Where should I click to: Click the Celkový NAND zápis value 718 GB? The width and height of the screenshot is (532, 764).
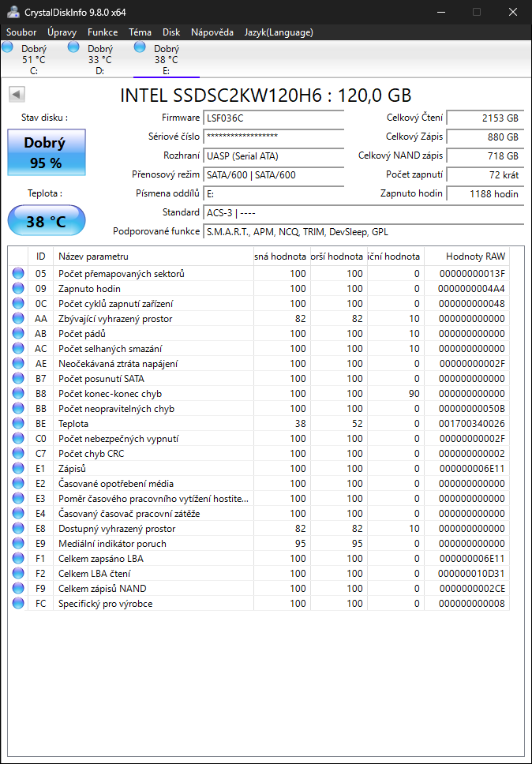coord(485,156)
